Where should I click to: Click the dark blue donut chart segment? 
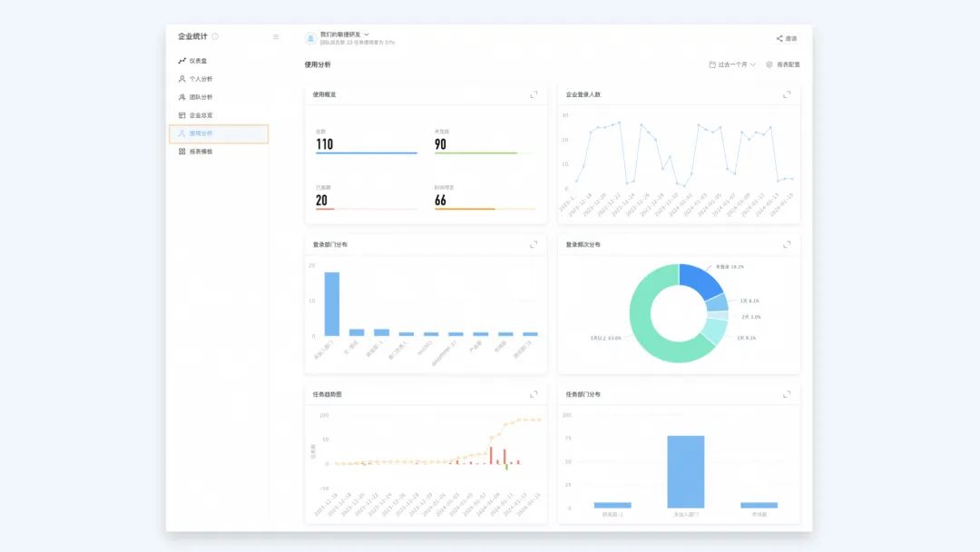[x=701, y=279]
